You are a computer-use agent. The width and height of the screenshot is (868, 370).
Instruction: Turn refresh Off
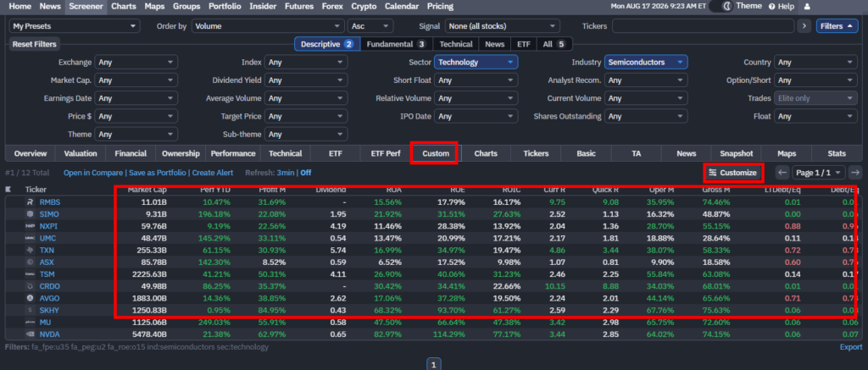point(305,173)
